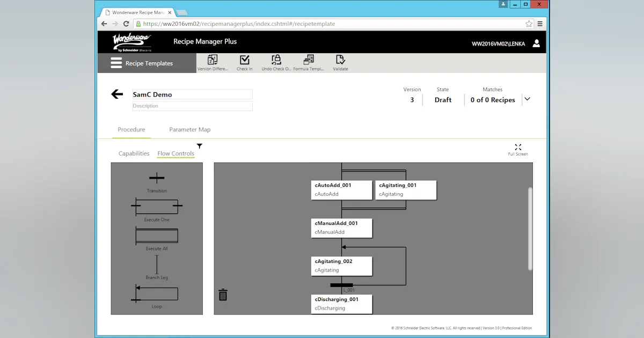The height and width of the screenshot is (338, 644).
Task: Click the Draft state value
Action: click(x=443, y=100)
